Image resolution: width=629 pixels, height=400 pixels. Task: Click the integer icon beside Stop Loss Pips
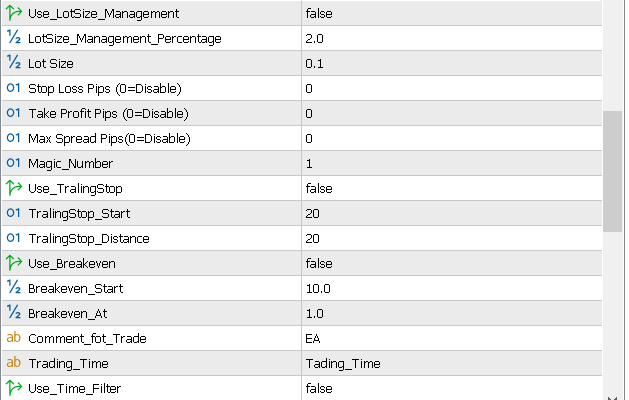tap(14, 88)
